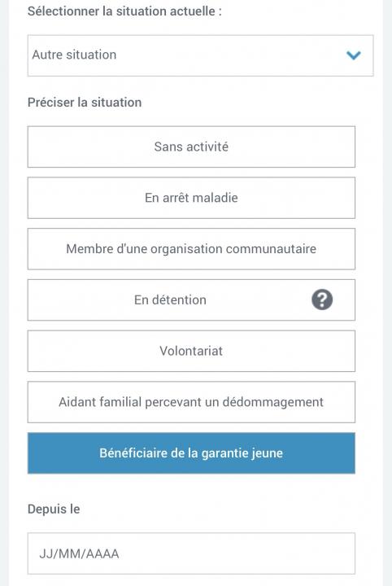The image size is (392, 586).
Task: Select 'En arrêt maladie' situation
Action: 191,198
